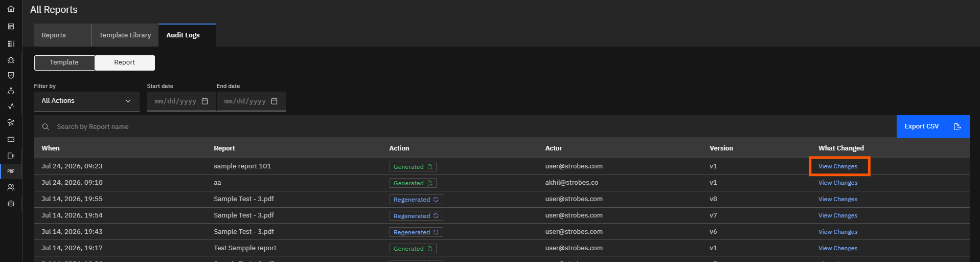Click Generated badge icon for sample report 101
Image resolution: width=980 pixels, height=262 pixels.
tap(430, 167)
